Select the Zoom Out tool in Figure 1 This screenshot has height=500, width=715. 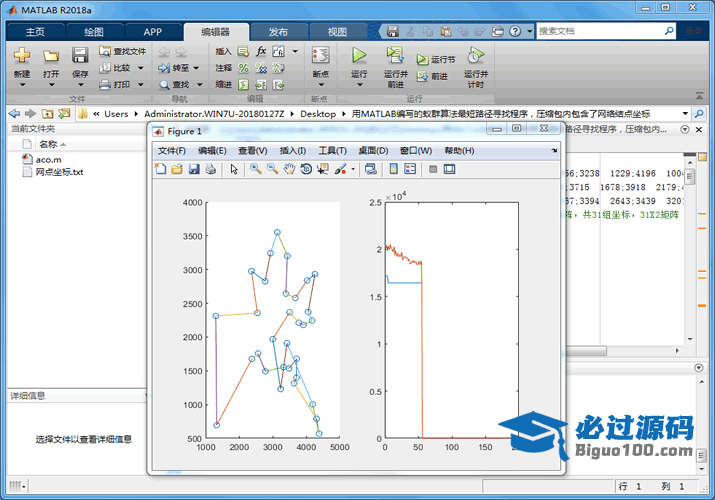273,169
